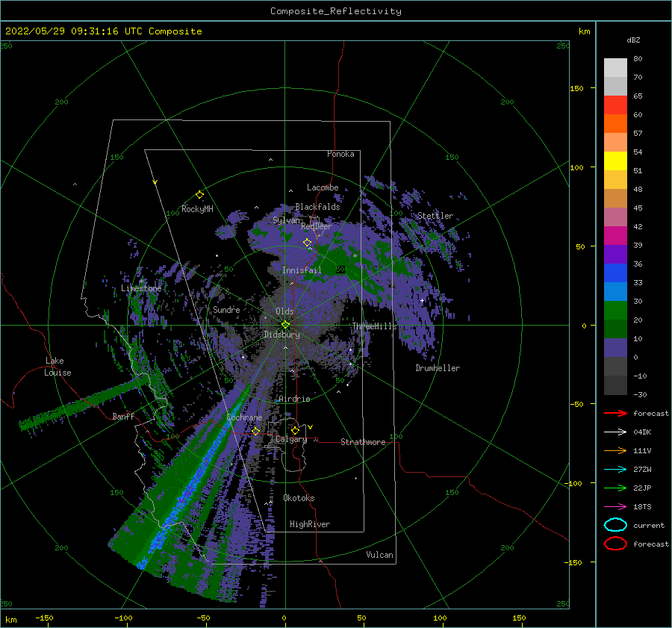
Task: Click the Vulcan label
Action: tap(379, 555)
